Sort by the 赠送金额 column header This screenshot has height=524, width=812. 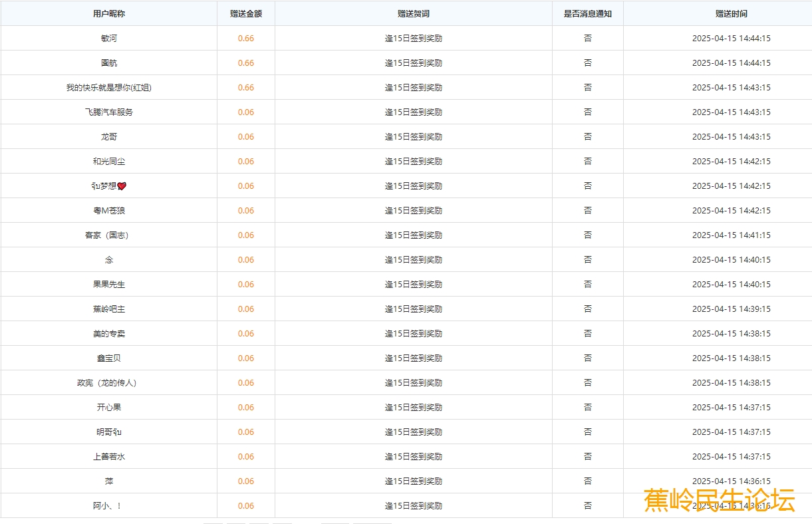(245, 13)
